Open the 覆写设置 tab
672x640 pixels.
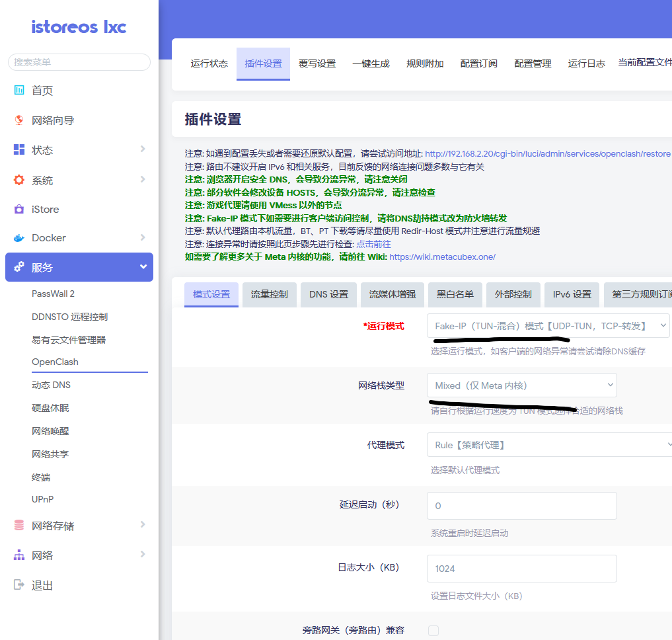tap(317, 64)
